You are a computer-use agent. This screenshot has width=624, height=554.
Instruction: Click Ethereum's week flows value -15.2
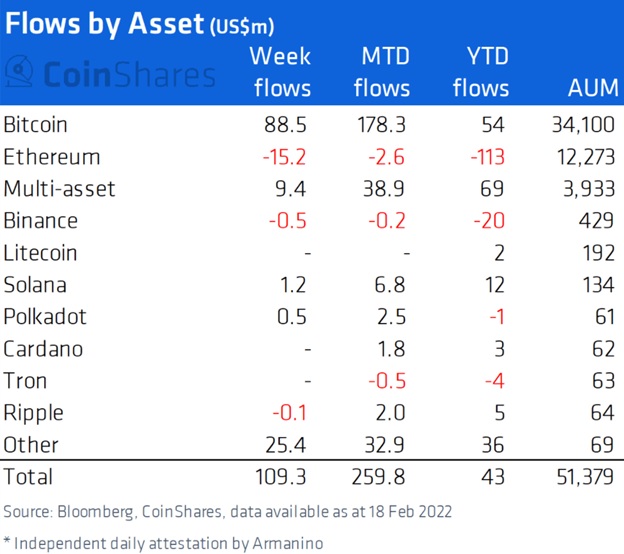(x=289, y=157)
